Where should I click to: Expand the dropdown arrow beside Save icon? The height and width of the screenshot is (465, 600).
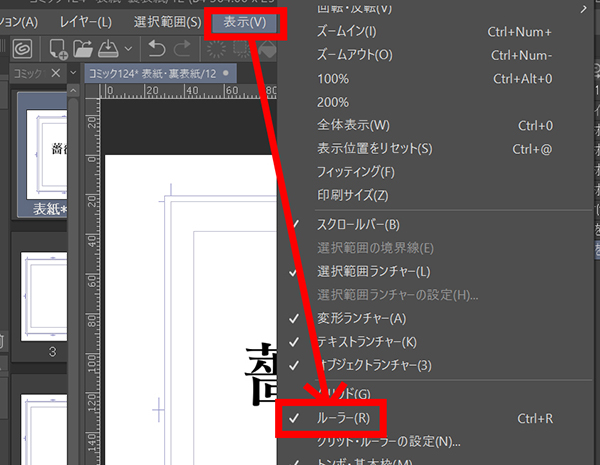pyautogui.click(x=128, y=48)
